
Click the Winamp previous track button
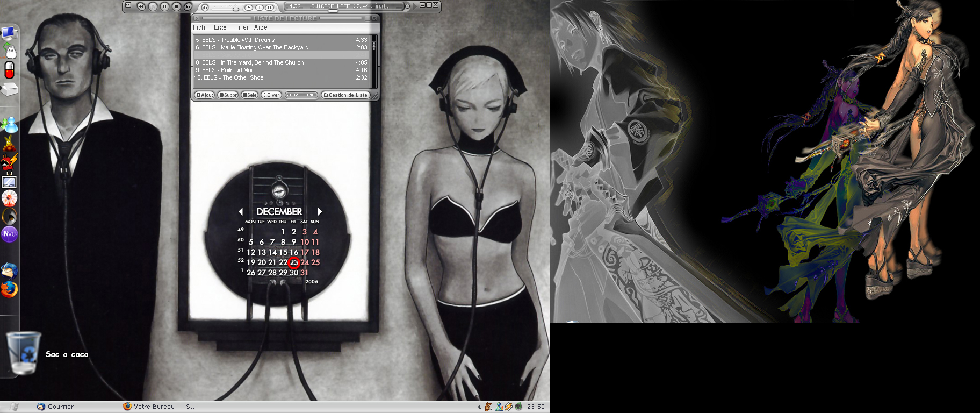tap(141, 6)
